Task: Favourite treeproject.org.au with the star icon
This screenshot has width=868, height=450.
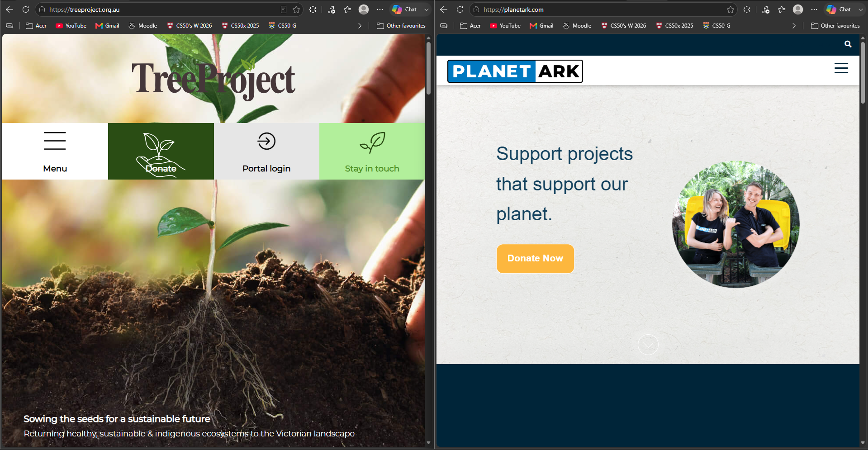Action: 296,9
